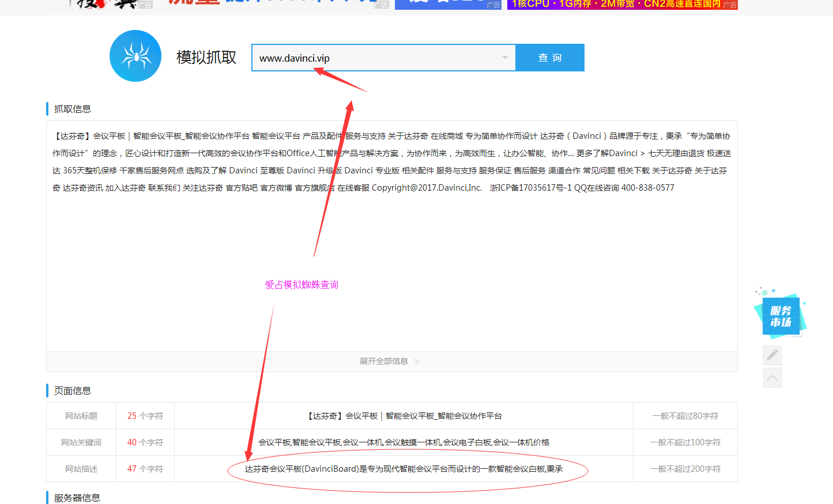
Task: Click the 网站描述 row label
Action: (81, 469)
